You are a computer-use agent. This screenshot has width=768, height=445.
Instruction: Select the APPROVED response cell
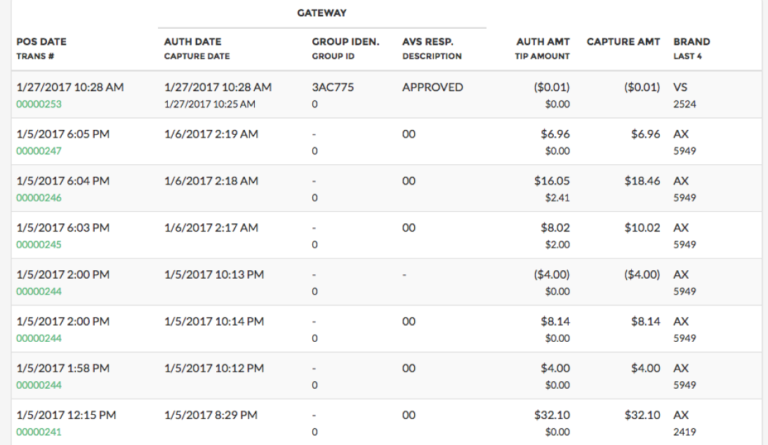(433, 87)
